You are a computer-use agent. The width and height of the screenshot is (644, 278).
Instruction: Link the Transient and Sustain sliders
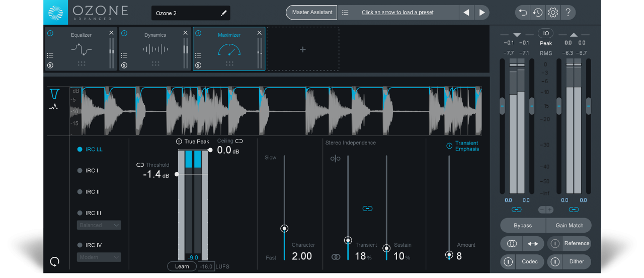(367, 208)
